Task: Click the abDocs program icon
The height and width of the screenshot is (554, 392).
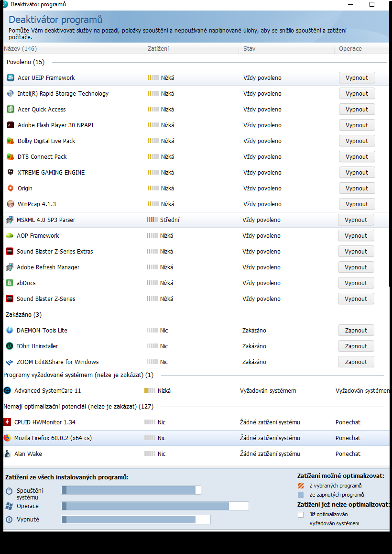Action: click(x=10, y=283)
